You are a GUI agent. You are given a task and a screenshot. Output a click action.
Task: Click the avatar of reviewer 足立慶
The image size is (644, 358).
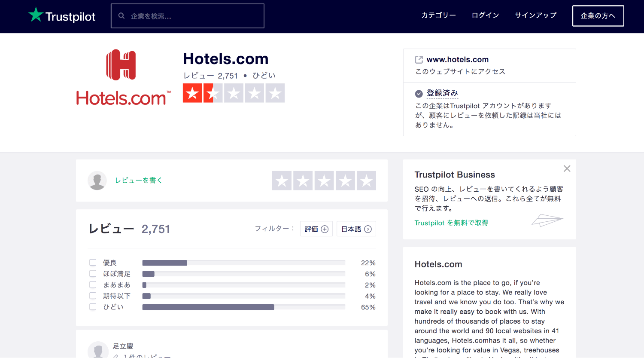98,349
